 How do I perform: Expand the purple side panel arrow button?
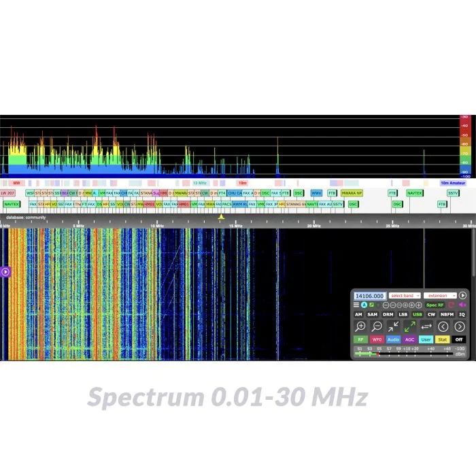[x=5, y=272]
